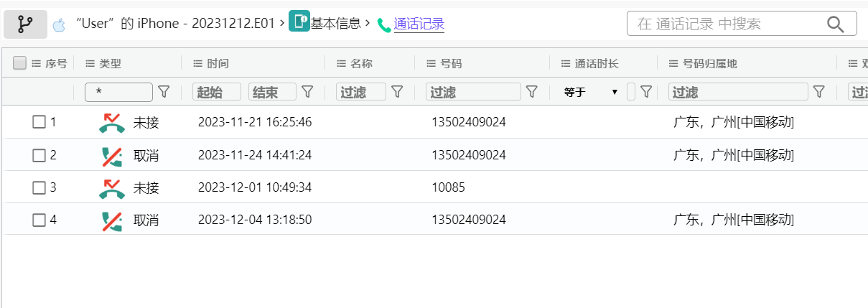Select timestamp 2023-12-04 13:18:50
Image resolution: width=868 pixels, height=308 pixels.
coord(255,220)
